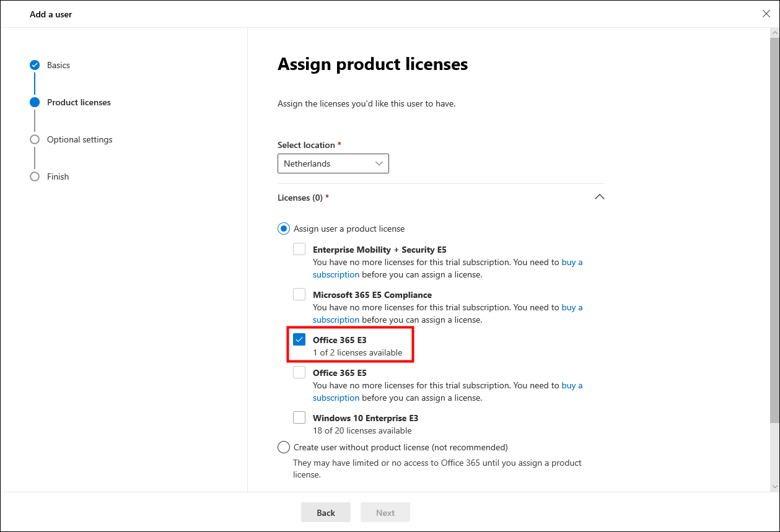Open buy a subscription link under Office 365 E5
The height and width of the screenshot is (532, 780).
572,385
